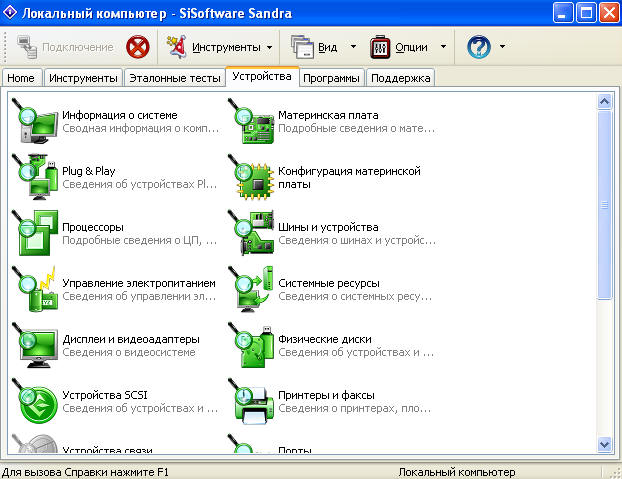The height and width of the screenshot is (479, 622).
Task: Open the Эталонные тесты tab
Action: tap(175, 78)
